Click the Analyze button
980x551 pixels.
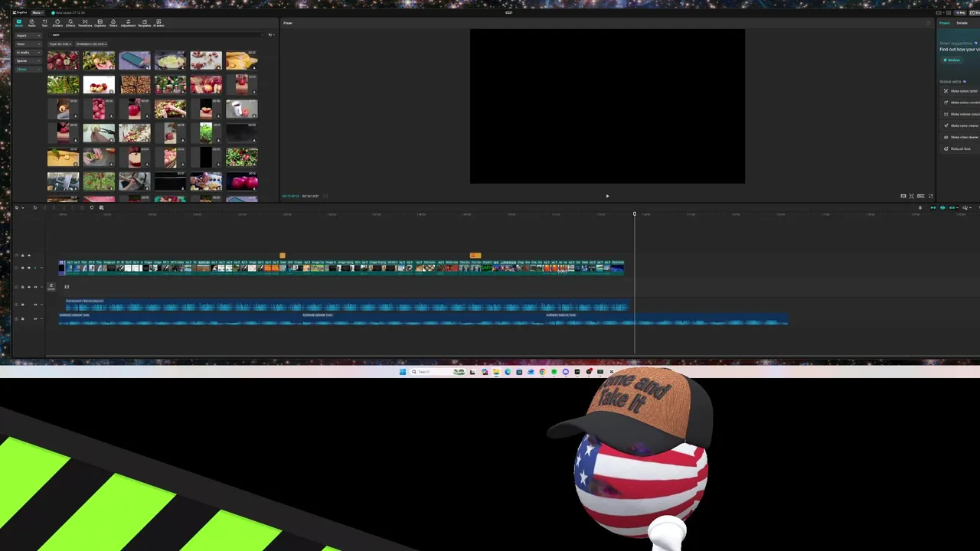tap(951, 60)
